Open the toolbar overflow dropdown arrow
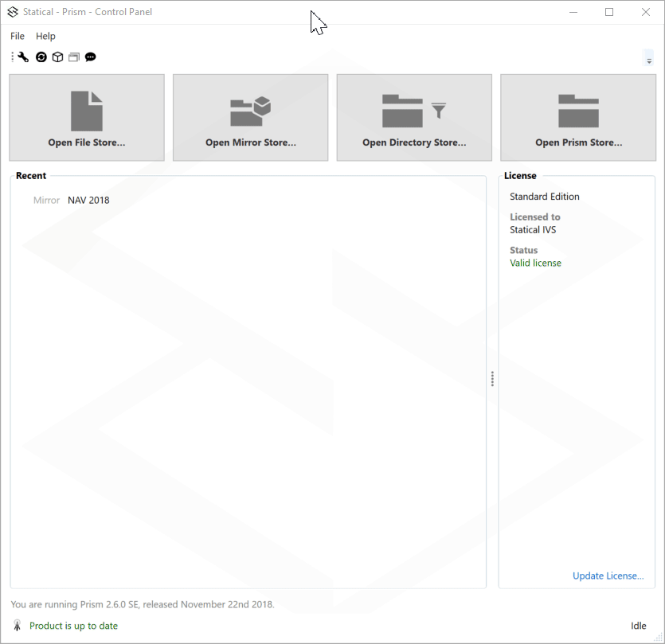This screenshot has height=644, width=665. 649,58
